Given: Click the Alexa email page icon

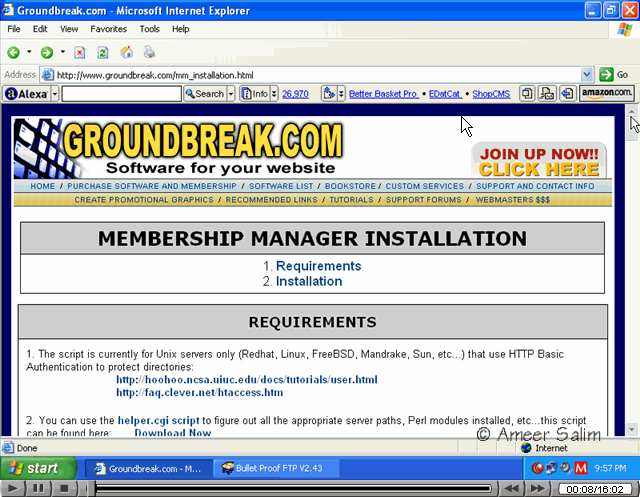Looking at the screenshot, I should click(547, 94).
